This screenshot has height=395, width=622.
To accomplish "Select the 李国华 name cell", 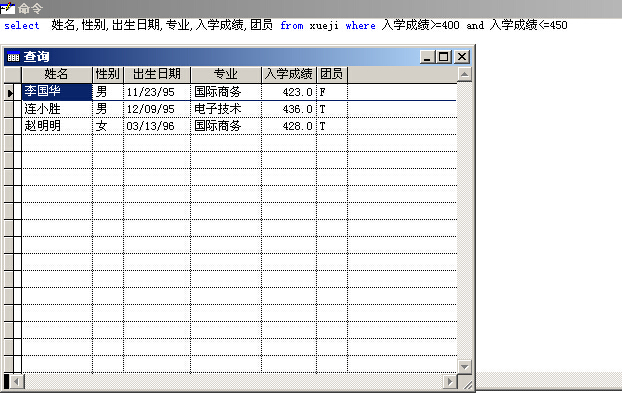I will pos(57,92).
